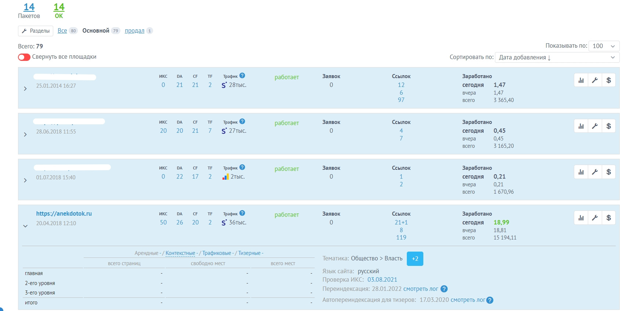This screenshot has height=311, width=644.
Task: Open the https://anekdotok.ru link
Action: click(64, 213)
